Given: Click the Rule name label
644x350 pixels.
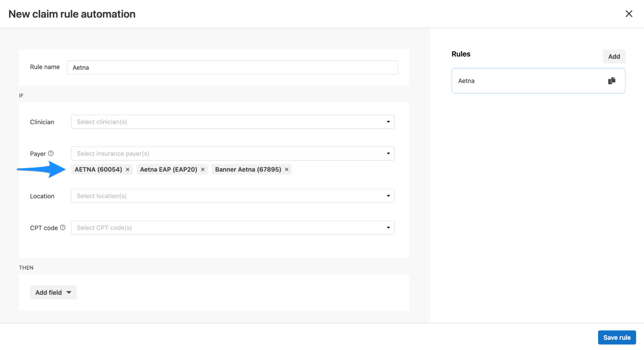Looking at the screenshot, I should 45,67.
